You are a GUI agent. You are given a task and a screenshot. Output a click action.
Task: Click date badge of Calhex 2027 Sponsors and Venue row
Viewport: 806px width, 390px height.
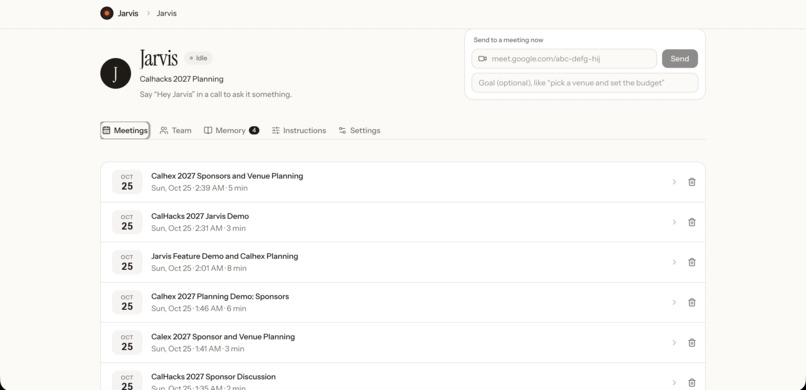pos(127,182)
